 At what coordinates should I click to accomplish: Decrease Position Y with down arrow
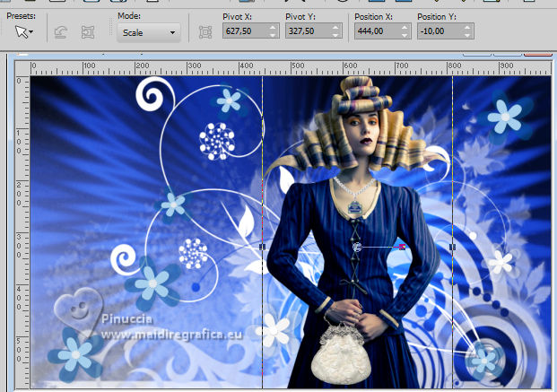pos(467,35)
